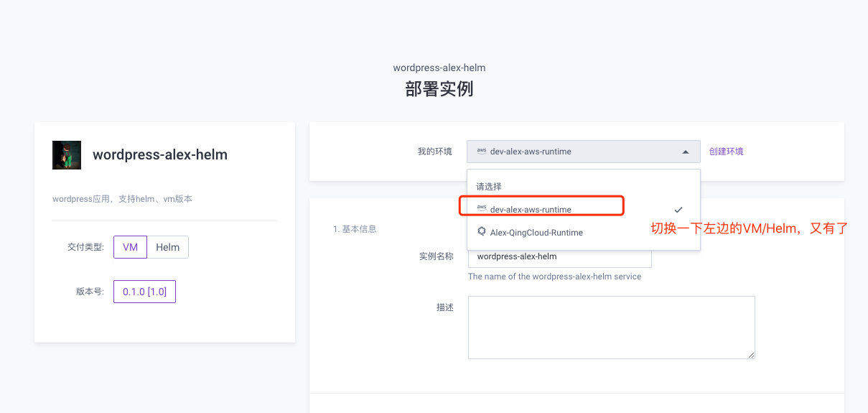Screen dimensions: 868x413
Task: Open the wordpress-alex-helm app thumbnail
Action: point(67,155)
